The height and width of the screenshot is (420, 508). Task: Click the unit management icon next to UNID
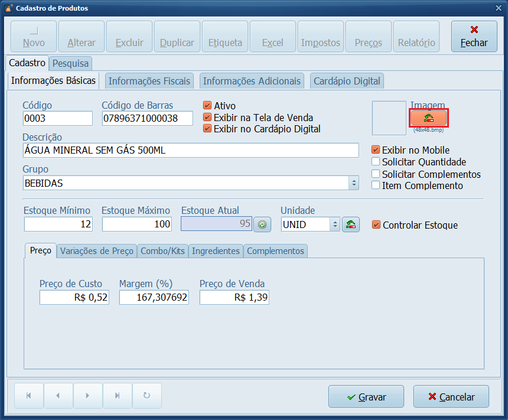pos(351,224)
